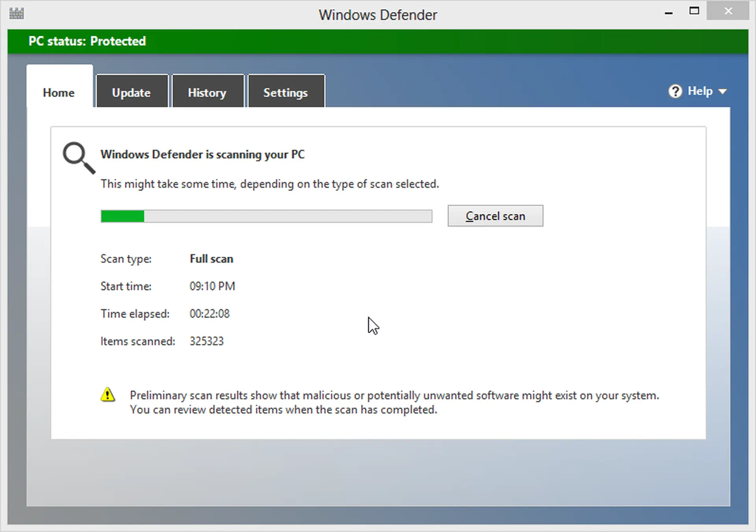
Task: Click the start time '09:10 PM'
Action: click(212, 286)
